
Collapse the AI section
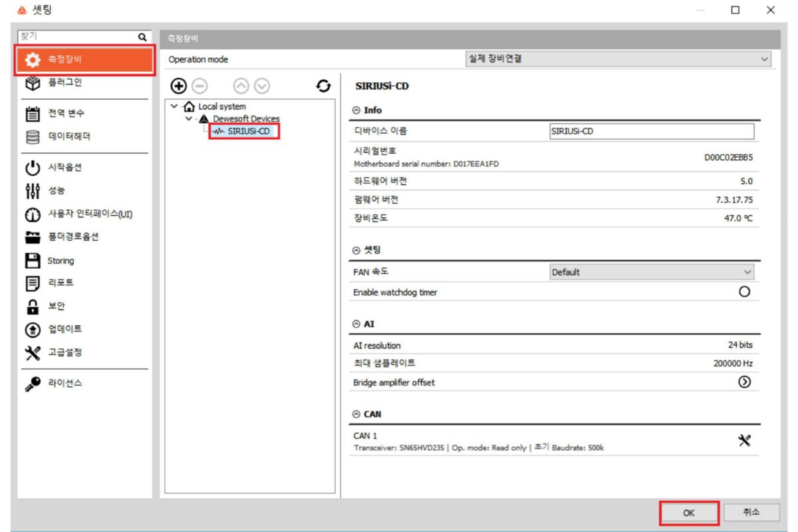(356, 324)
